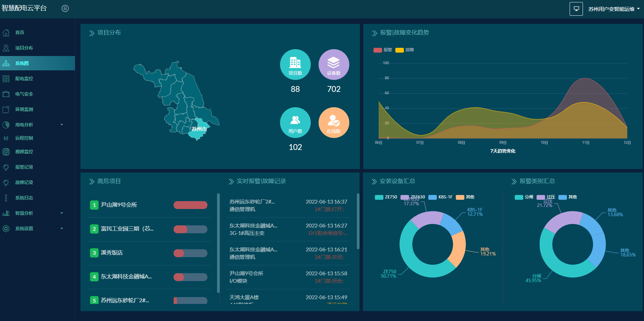Go to 首页 in the sidebar
Image resolution: width=644 pixels, height=321 pixels.
click(20, 32)
